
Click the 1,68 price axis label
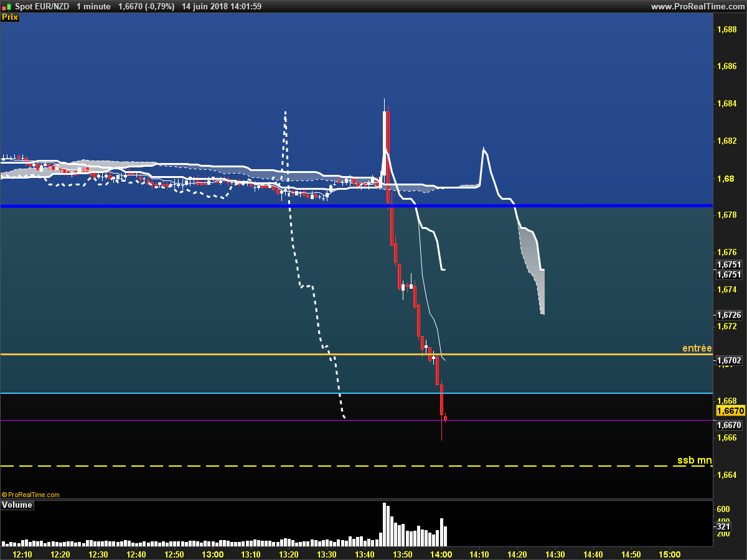(x=725, y=179)
